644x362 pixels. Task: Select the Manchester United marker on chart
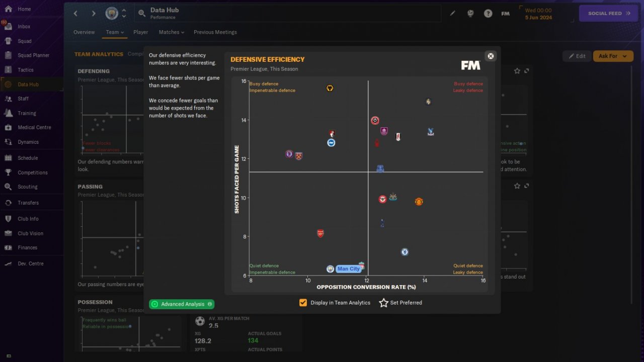pos(419,202)
